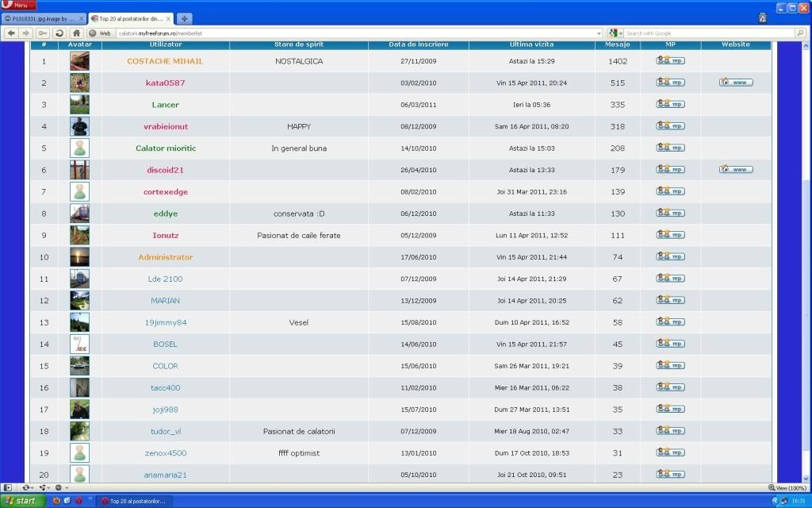Open Opera Turbo icon in status bar
This screenshot has width=812, height=508.
click(59, 488)
